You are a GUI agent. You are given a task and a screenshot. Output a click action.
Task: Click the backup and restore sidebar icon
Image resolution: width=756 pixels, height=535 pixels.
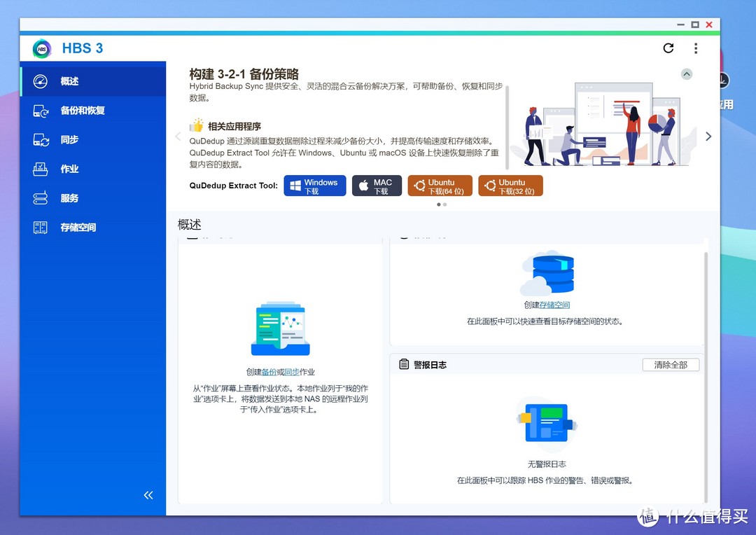pos(41,111)
